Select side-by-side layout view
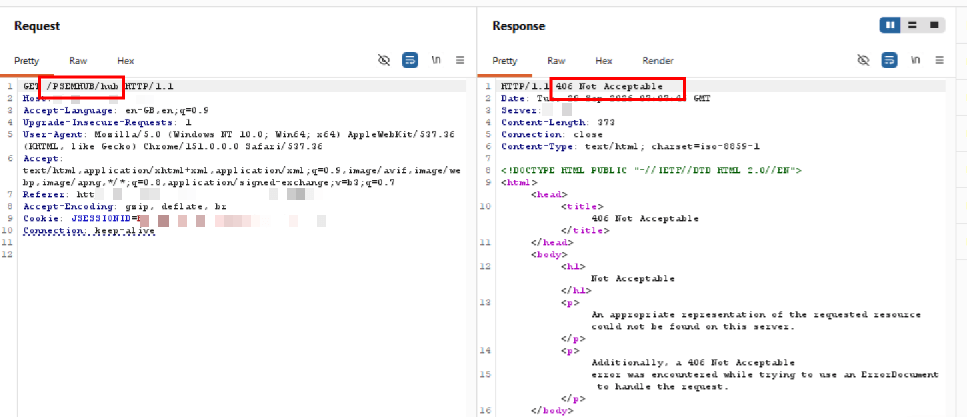Screen dimensions: 967x417 click(x=891, y=25)
